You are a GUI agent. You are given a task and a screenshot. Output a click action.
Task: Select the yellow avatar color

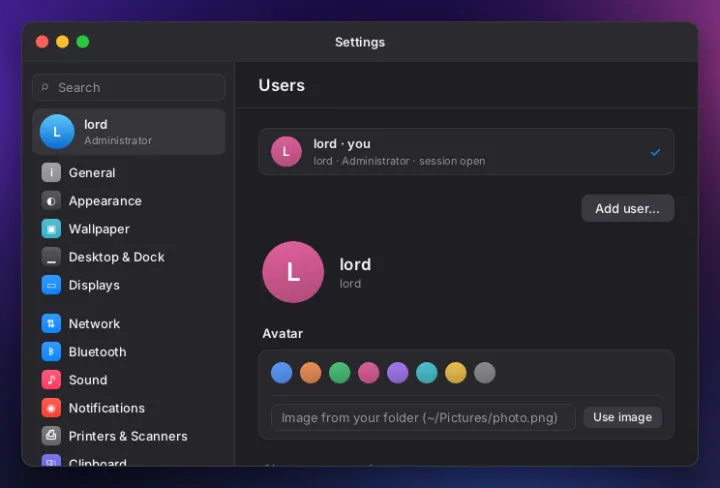pos(456,372)
